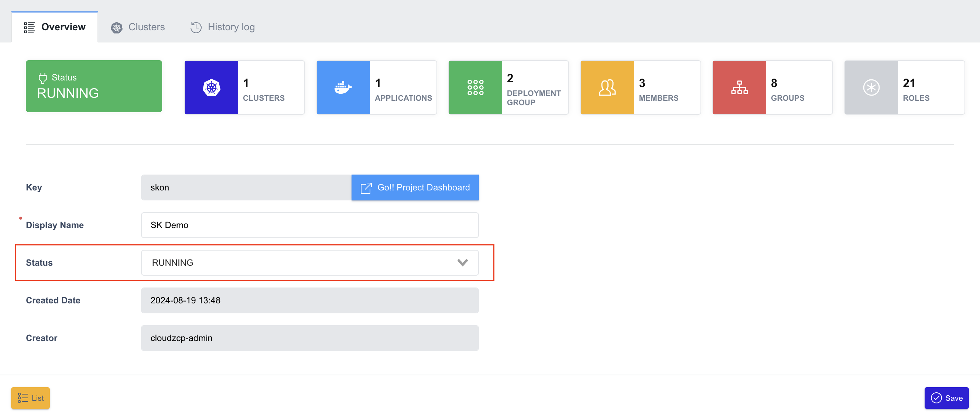Select the '1 CLUSTERS' count text
Viewport: 980px width, 420px height.
pos(264,90)
